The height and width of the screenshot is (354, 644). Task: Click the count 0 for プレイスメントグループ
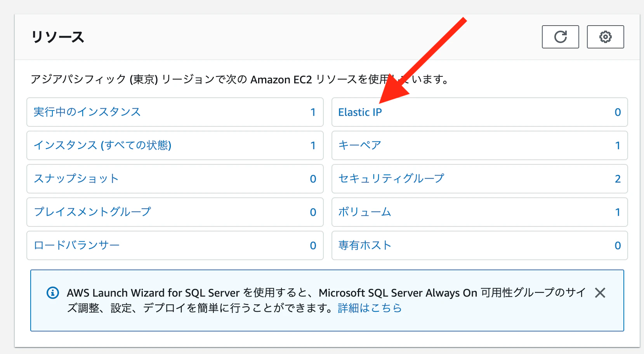(313, 212)
